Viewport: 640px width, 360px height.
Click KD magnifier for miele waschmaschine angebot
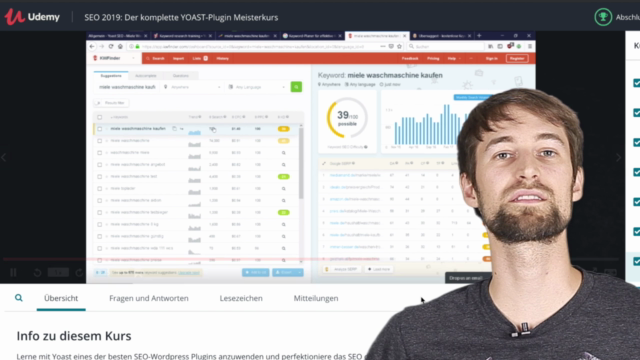pyautogui.click(x=284, y=164)
